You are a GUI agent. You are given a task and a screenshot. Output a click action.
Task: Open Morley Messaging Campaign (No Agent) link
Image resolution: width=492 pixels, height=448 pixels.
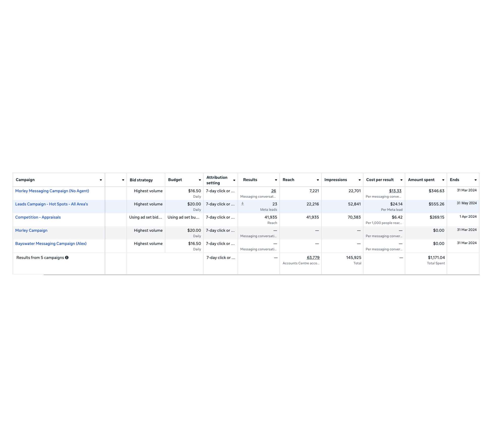click(x=52, y=191)
